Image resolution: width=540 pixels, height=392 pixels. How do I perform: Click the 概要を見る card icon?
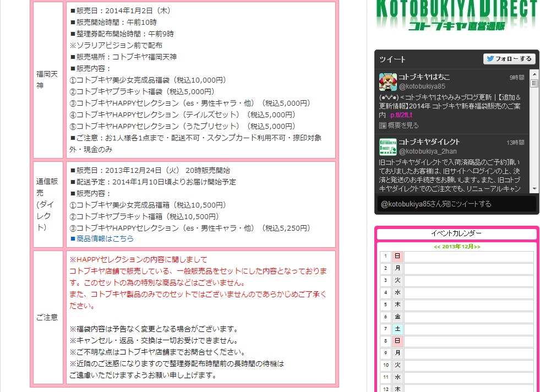pyautogui.click(x=383, y=126)
